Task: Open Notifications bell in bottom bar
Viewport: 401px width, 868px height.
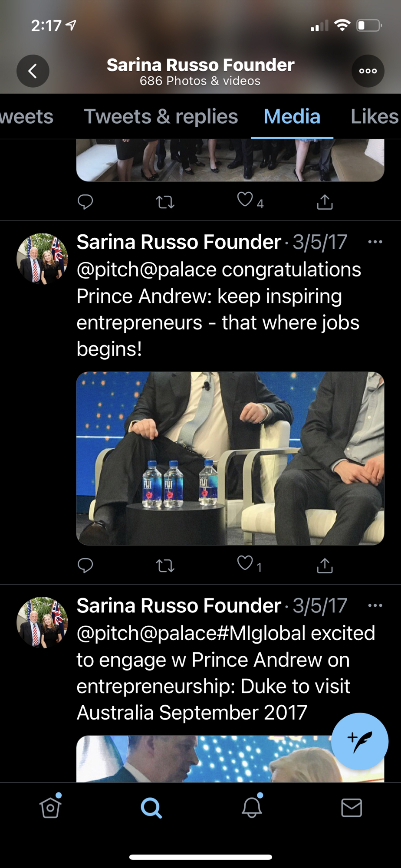Action: coord(252,808)
